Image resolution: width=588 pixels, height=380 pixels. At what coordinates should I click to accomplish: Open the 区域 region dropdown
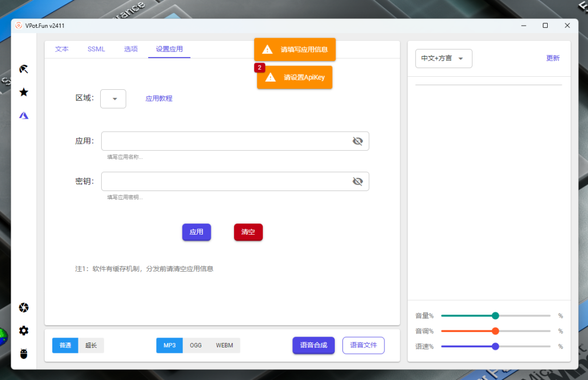113,99
